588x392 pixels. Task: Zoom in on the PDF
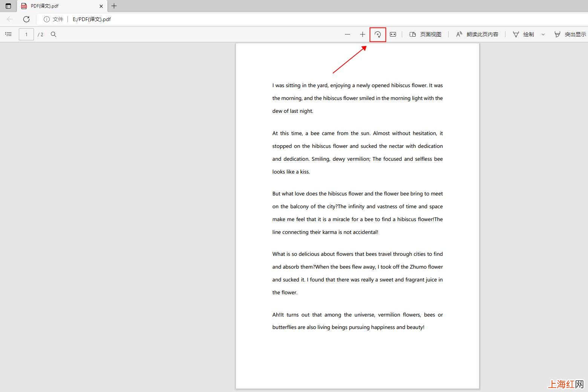tap(363, 34)
